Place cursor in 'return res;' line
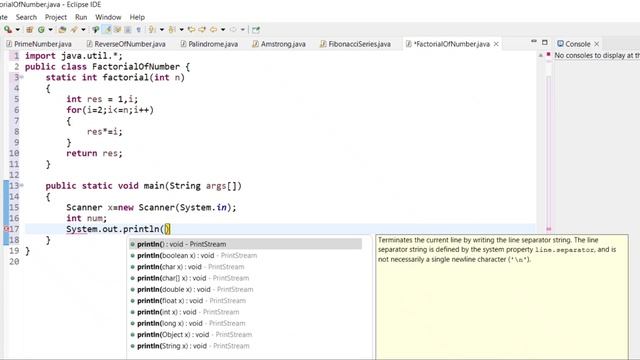The height and width of the screenshot is (360, 640). (94, 153)
